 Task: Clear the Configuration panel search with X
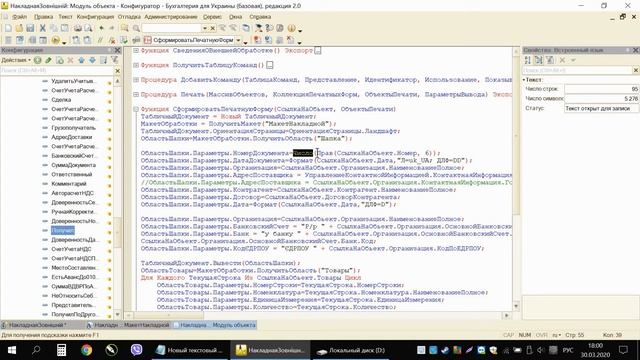[118, 71]
